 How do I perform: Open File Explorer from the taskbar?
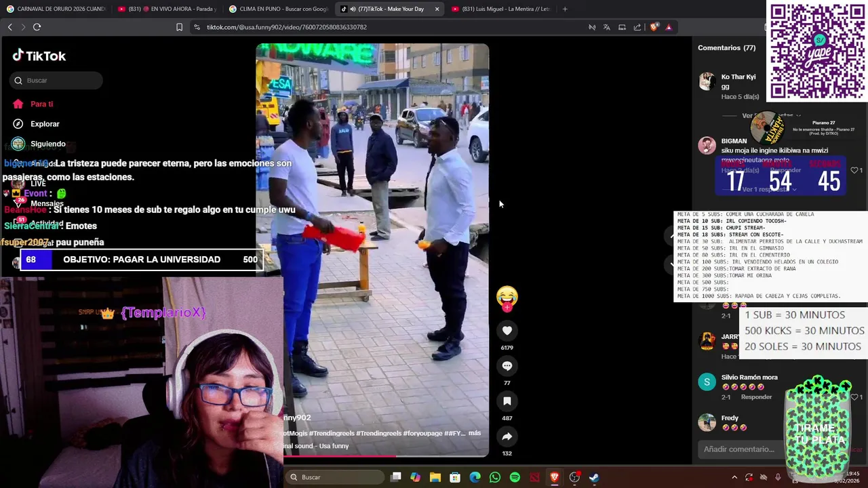point(435,477)
